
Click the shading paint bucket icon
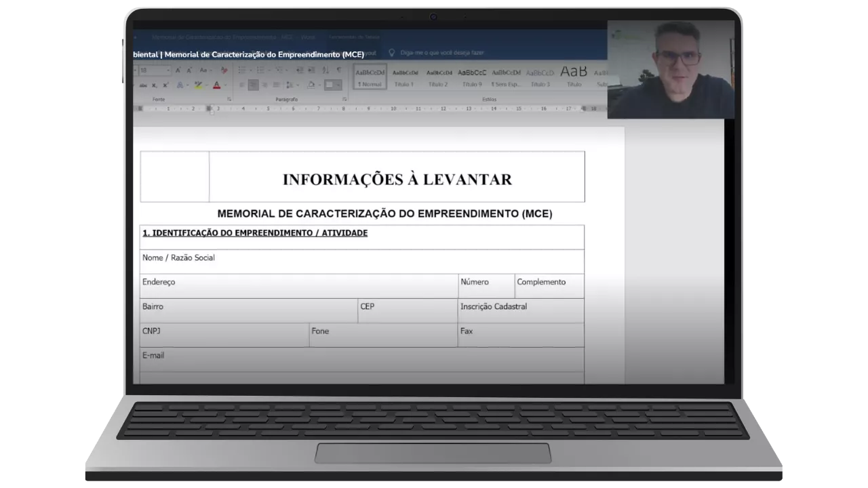coord(311,85)
